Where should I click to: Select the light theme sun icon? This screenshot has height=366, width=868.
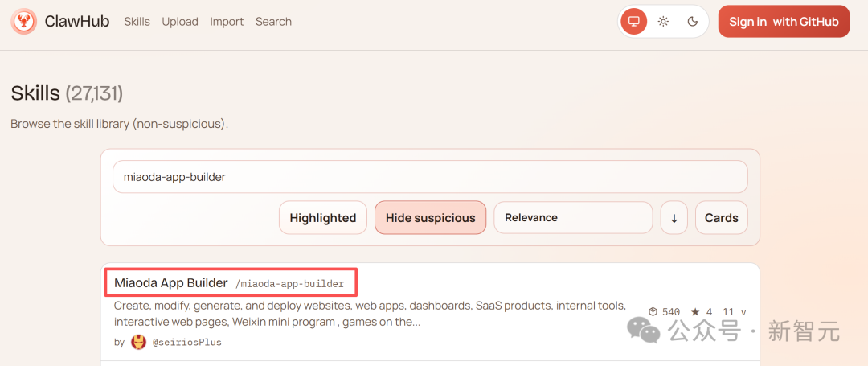[663, 22]
